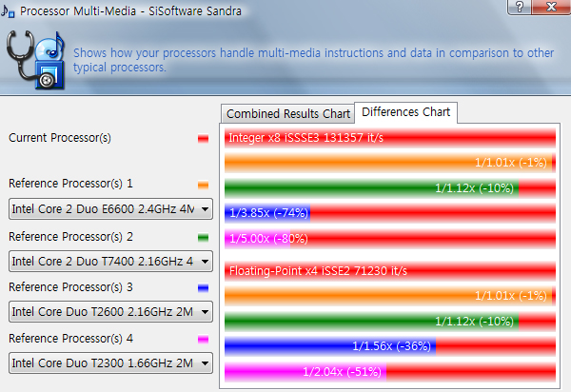The image size is (571, 392).
Task: Close the Sandra window
Action: (551, 7)
